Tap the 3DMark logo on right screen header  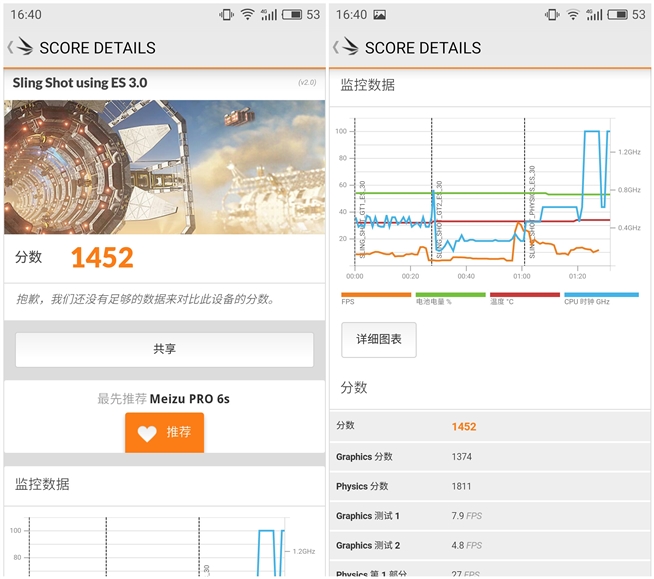[x=350, y=46]
